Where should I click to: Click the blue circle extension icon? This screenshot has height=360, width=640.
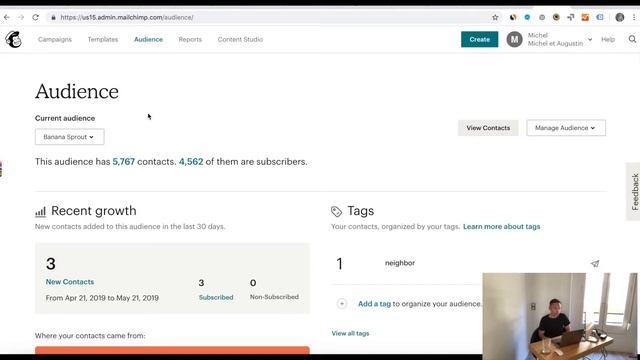click(x=527, y=17)
